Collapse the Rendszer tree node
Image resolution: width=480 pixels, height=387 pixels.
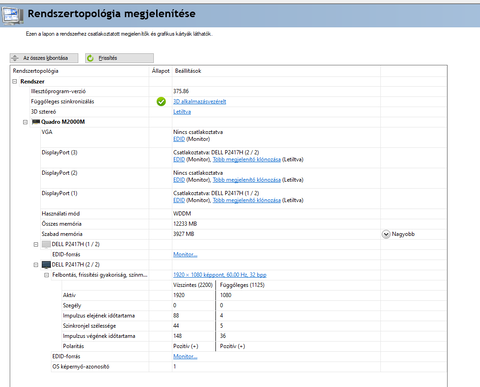click(x=15, y=81)
